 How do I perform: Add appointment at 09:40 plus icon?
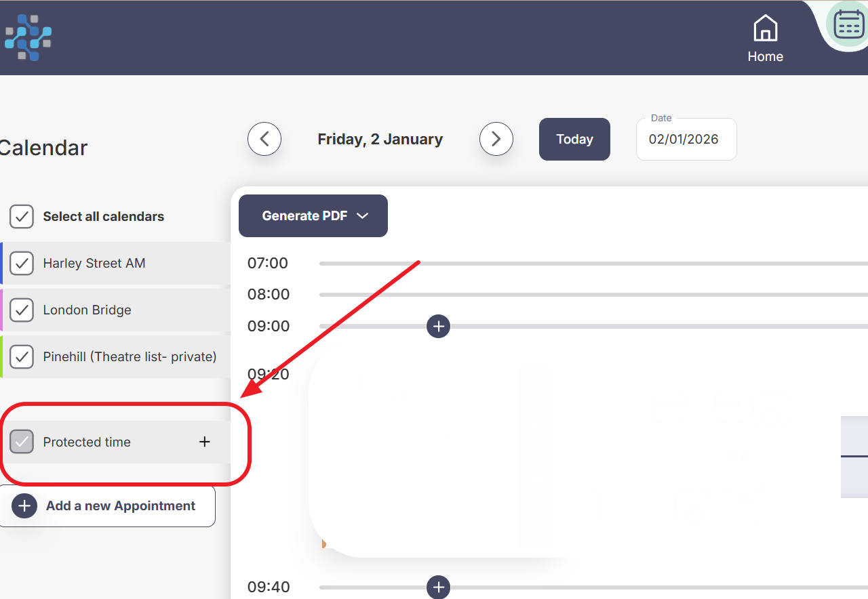pos(438,587)
